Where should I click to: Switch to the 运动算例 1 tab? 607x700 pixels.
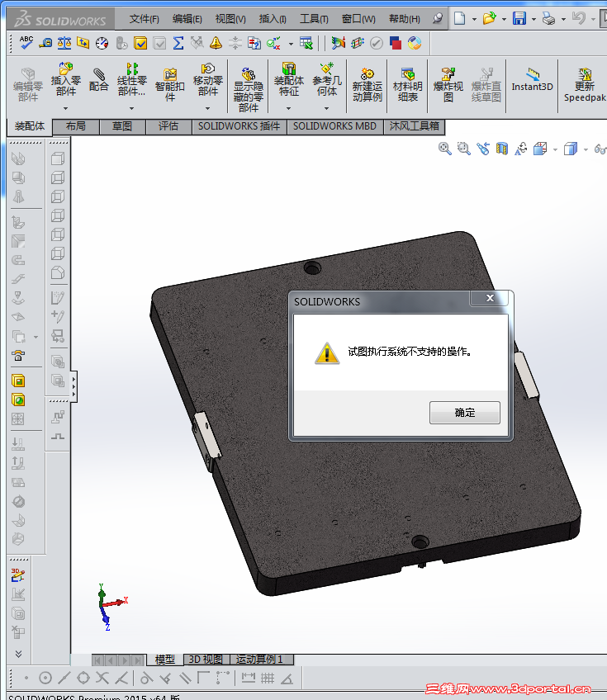[259, 660]
